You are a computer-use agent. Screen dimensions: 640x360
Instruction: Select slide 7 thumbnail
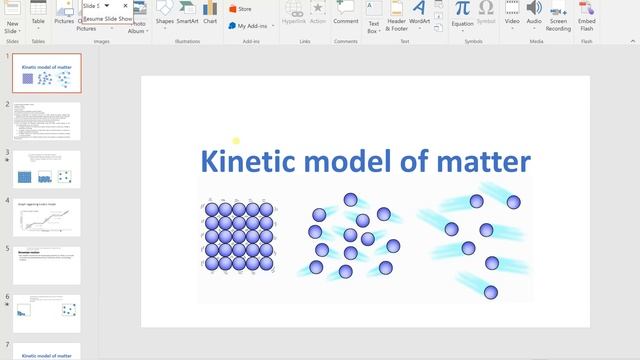coord(47,351)
